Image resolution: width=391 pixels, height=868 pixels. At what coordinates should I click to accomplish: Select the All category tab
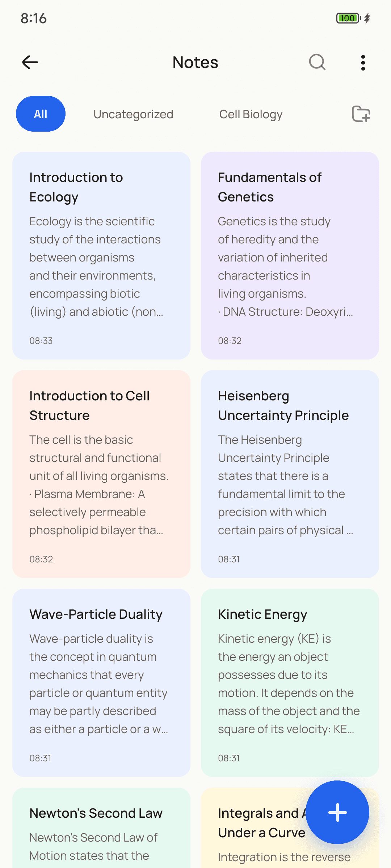click(x=41, y=114)
